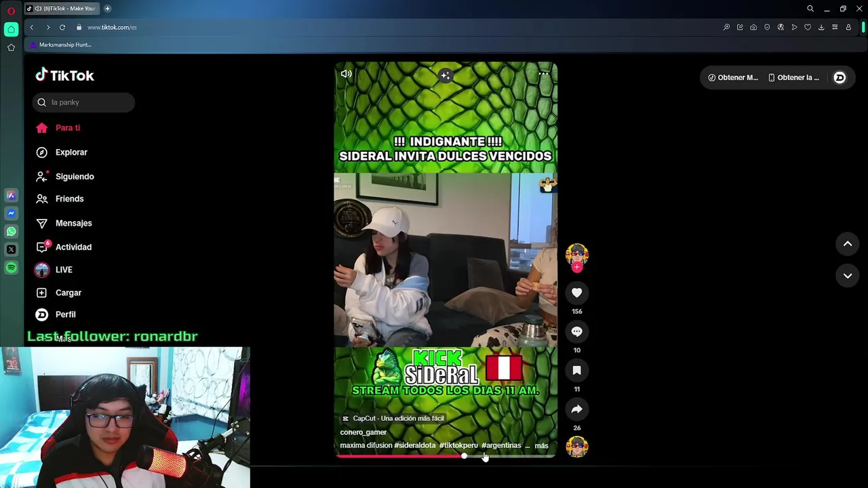Open Opera start page home icon
The height and width of the screenshot is (488, 868).
(11, 29)
